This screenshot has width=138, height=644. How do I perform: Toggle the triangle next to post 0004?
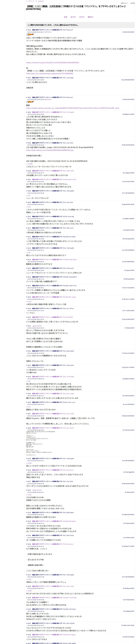(27, 112)
